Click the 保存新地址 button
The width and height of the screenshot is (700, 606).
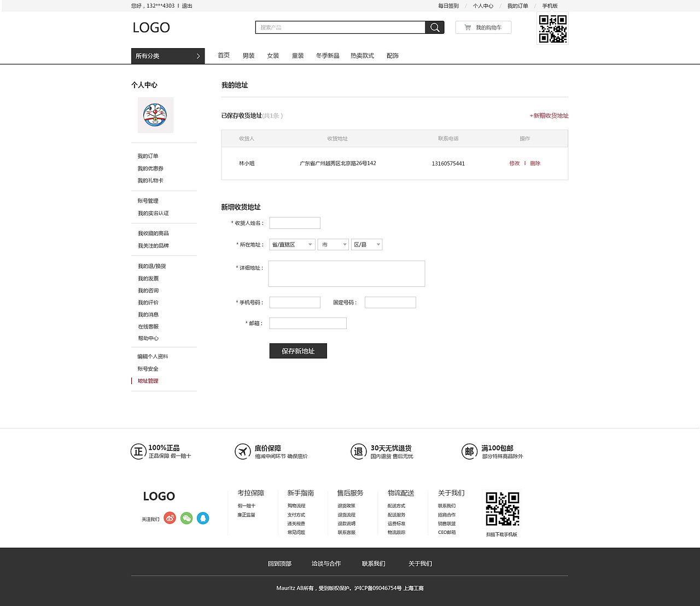298,351
